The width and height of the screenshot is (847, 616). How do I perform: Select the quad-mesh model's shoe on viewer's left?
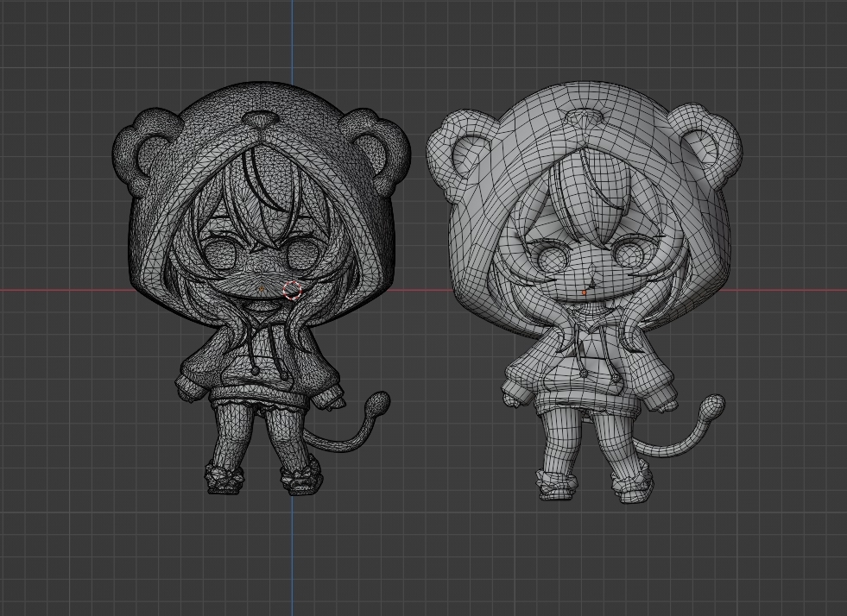tap(557, 485)
